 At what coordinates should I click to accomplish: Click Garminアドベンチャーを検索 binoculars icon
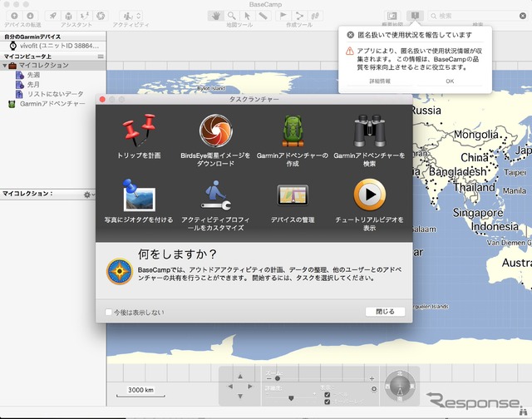pyautogui.click(x=369, y=131)
